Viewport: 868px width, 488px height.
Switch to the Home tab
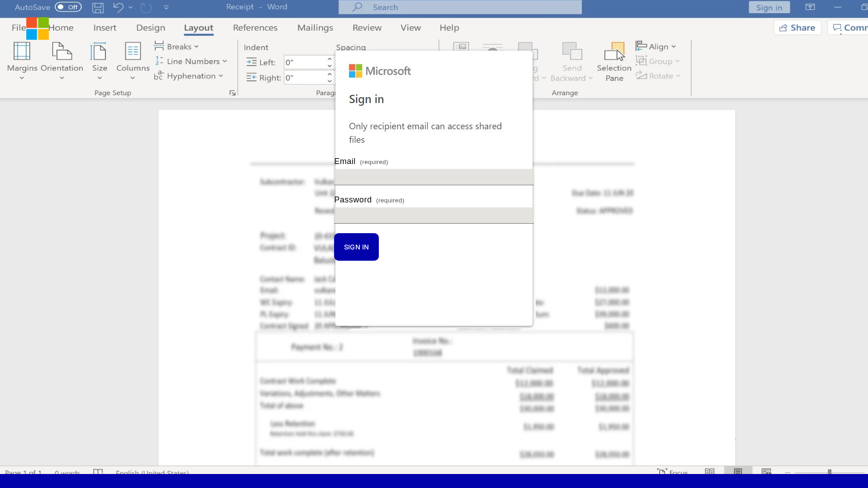(61, 28)
